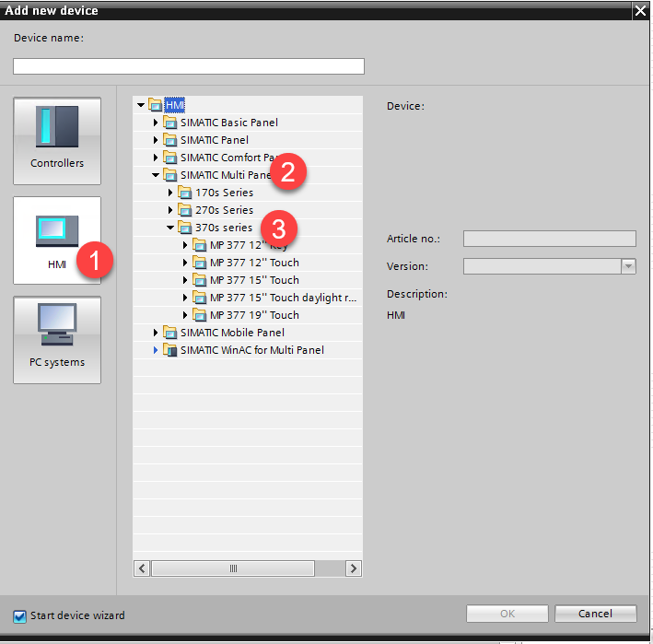Viewport: 653px width, 644px height.
Task: Select the highlighted "HMI" root label
Action: (174, 105)
